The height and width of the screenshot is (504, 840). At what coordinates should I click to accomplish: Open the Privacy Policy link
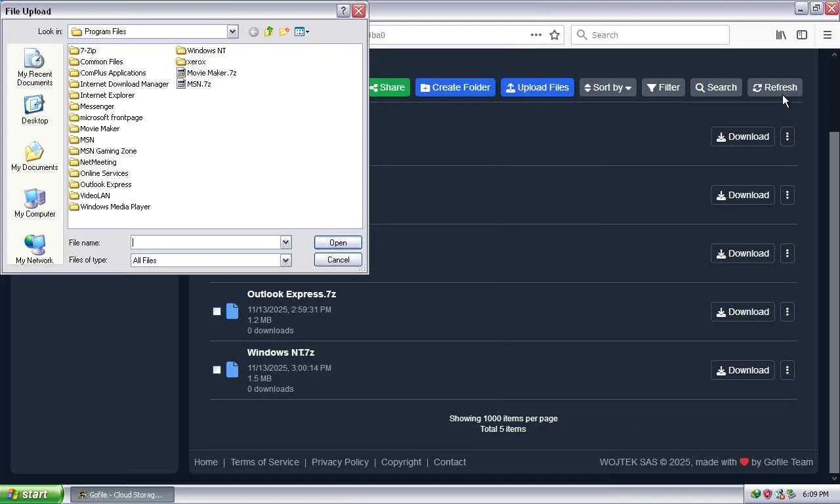click(340, 462)
